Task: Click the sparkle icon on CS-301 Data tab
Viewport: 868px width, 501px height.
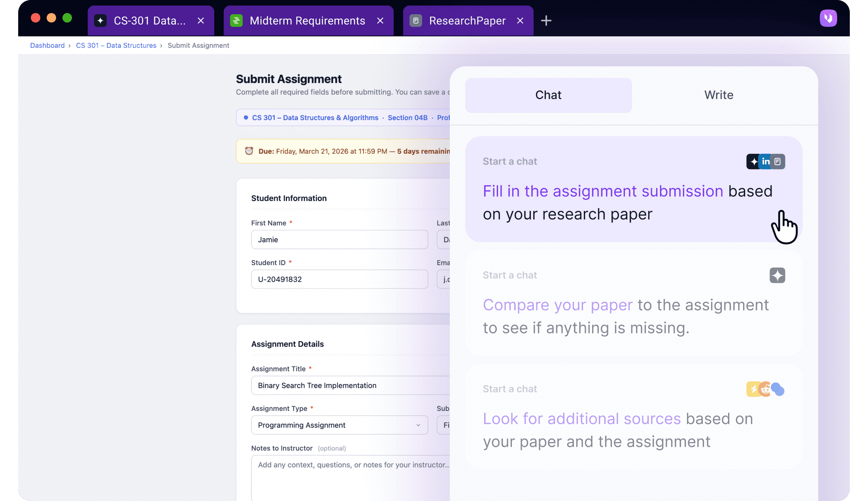Action: [x=100, y=21]
